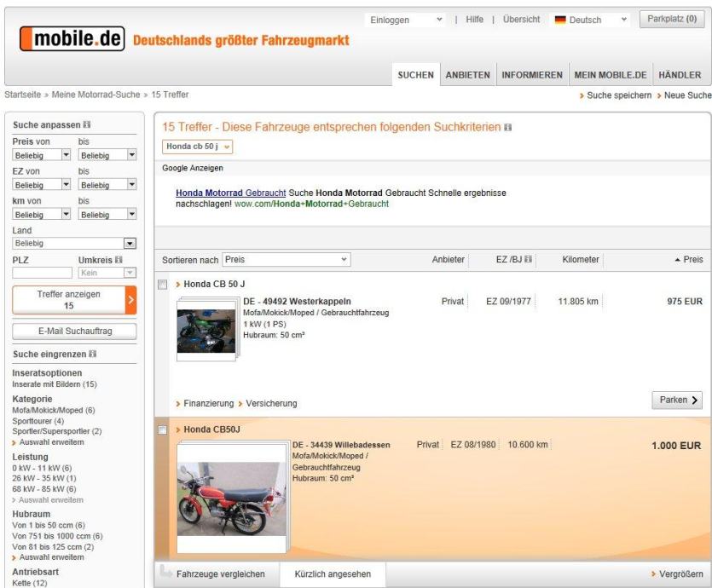The width and height of the screenshot is (712, 588).
Task: Filter by Inserate mit Bildern (15)
Action: point(55,384)
